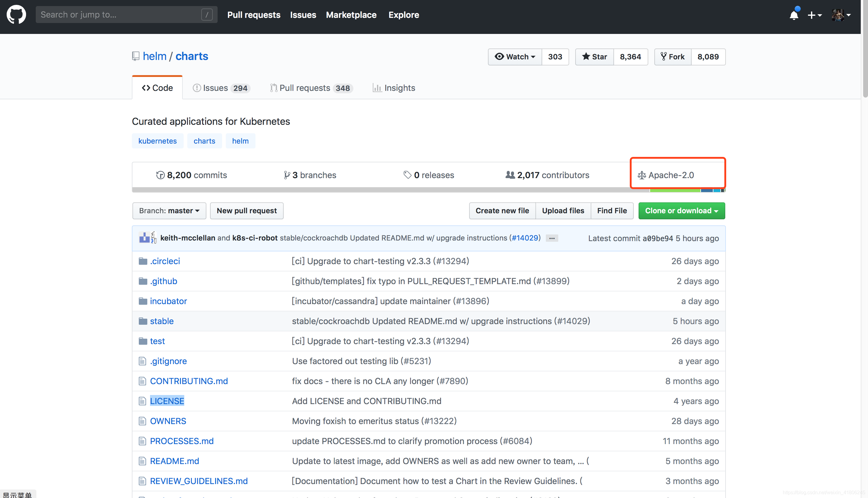Click the slash shortcut key icon
The image size is (868, 498).
[207, 14]
